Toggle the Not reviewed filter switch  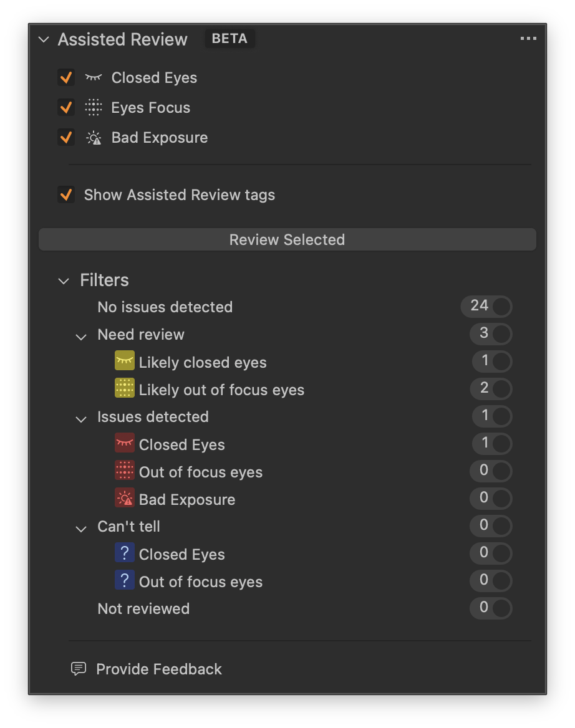coord(491,608)
